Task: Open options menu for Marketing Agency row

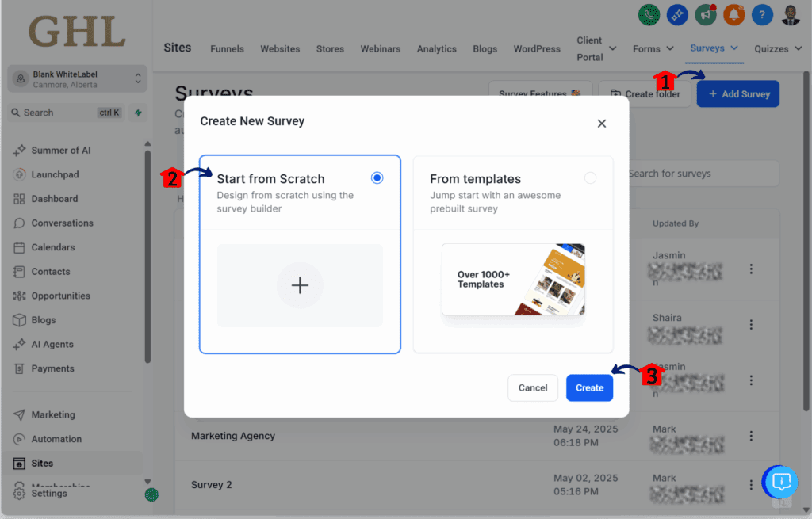Action: [x=751, y=437]
